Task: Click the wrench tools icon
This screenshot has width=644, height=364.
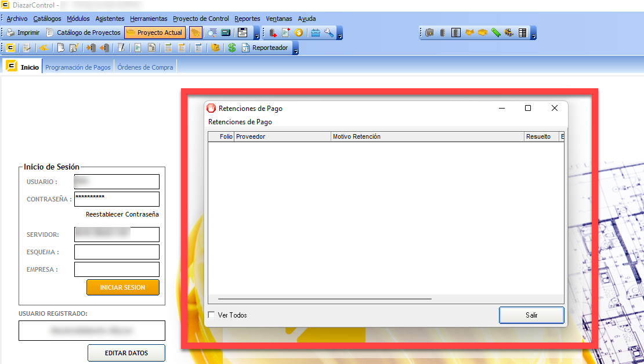Action: (x=329, y=33)
